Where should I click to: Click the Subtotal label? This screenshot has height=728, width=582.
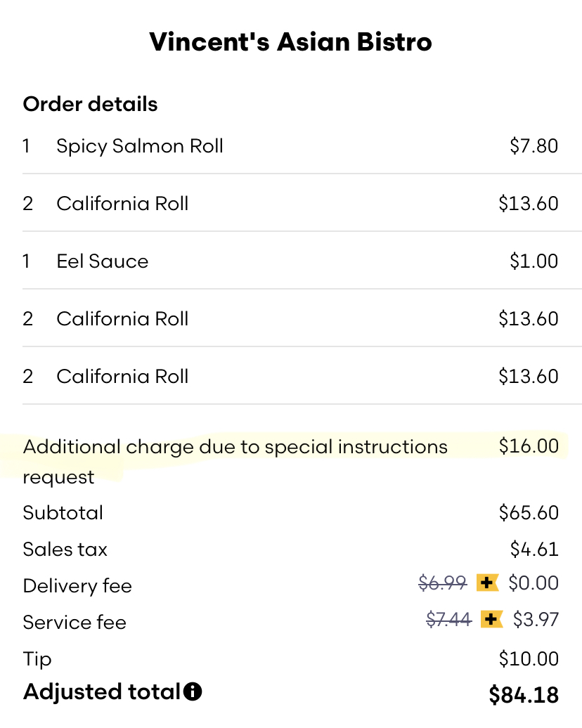click(63, 513)
